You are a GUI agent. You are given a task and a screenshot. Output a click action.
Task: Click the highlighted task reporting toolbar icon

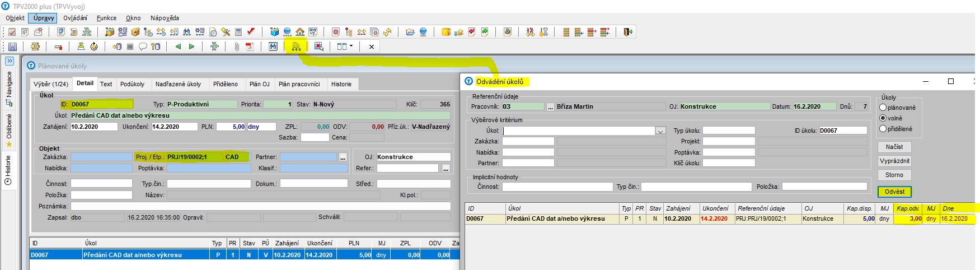pyautogui.click(x=296, y=46)
